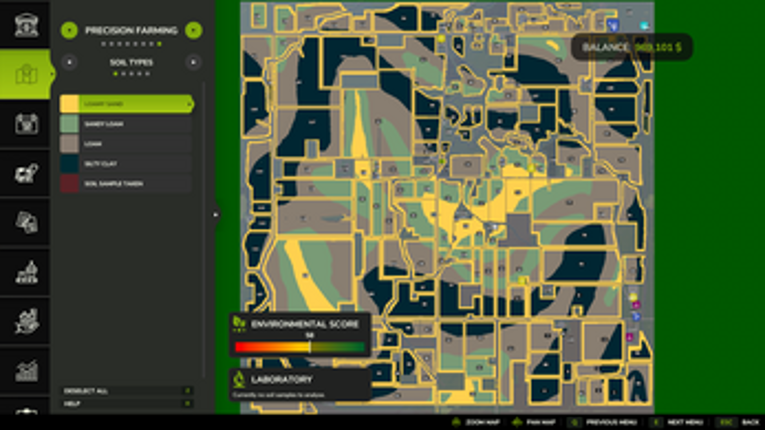Click the Loam color swatch
The image size is (765, 430).
(69, 144)
